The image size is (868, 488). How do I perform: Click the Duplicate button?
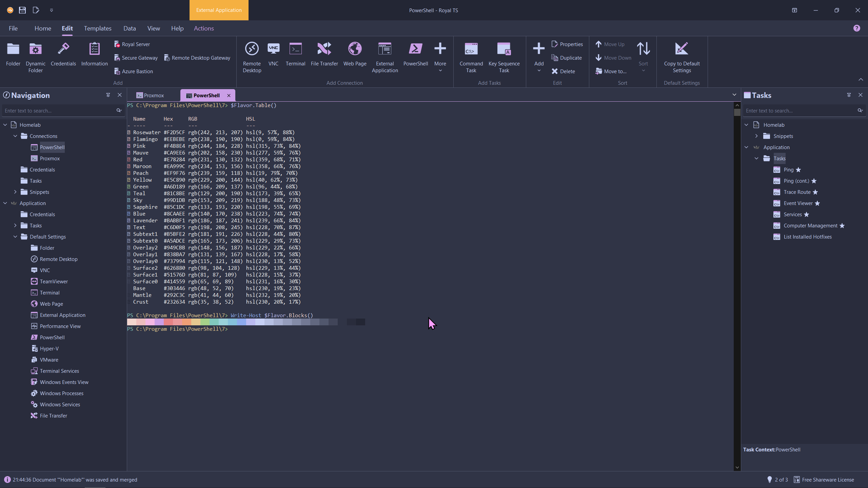point(567,58)
